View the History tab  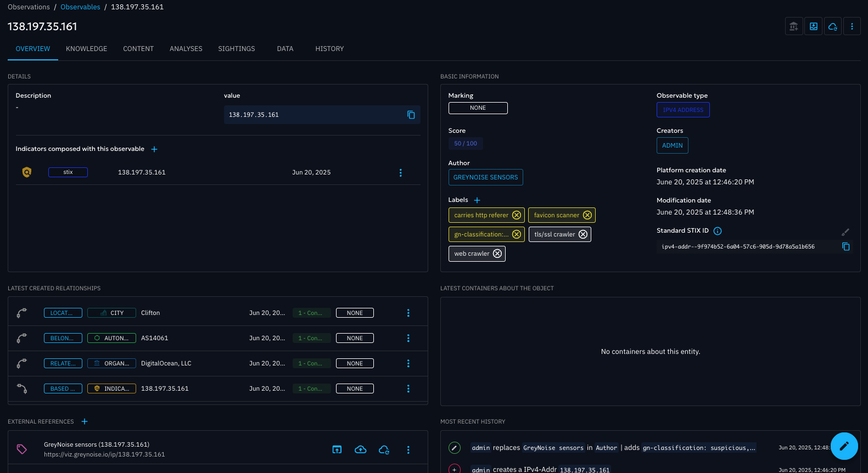[x=329, y=49]
